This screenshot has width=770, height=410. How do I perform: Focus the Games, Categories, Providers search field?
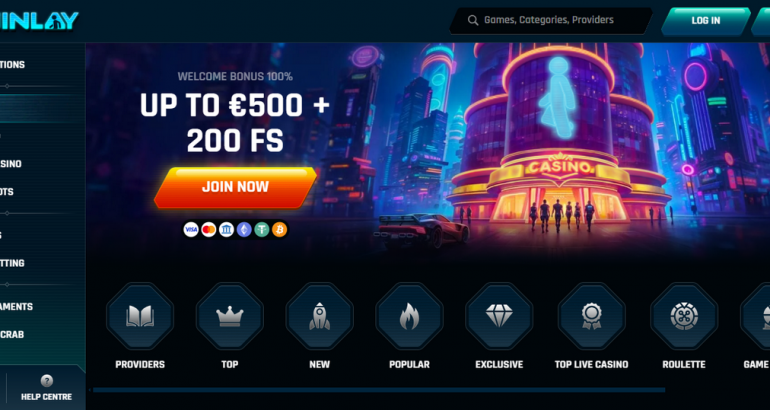(550, 21)
